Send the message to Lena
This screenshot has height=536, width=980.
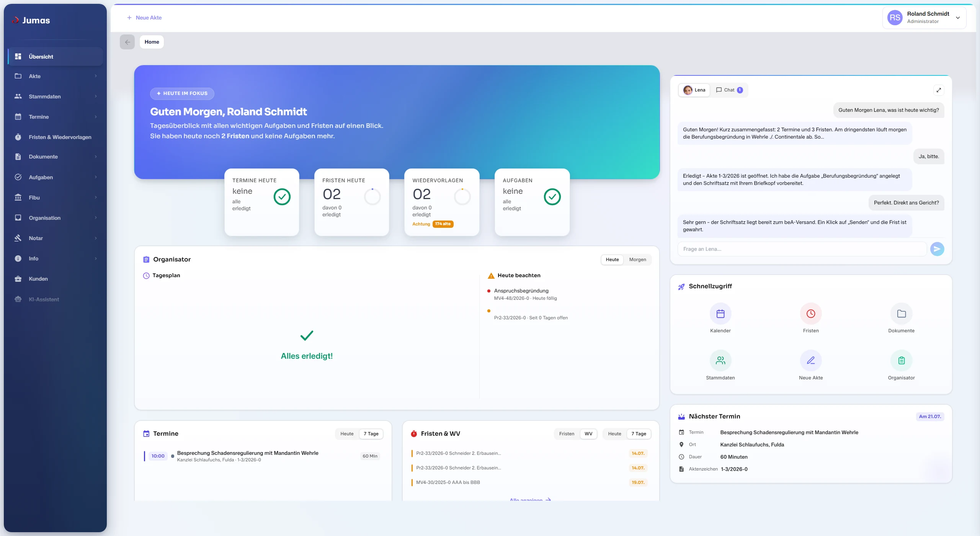(937, 249)
